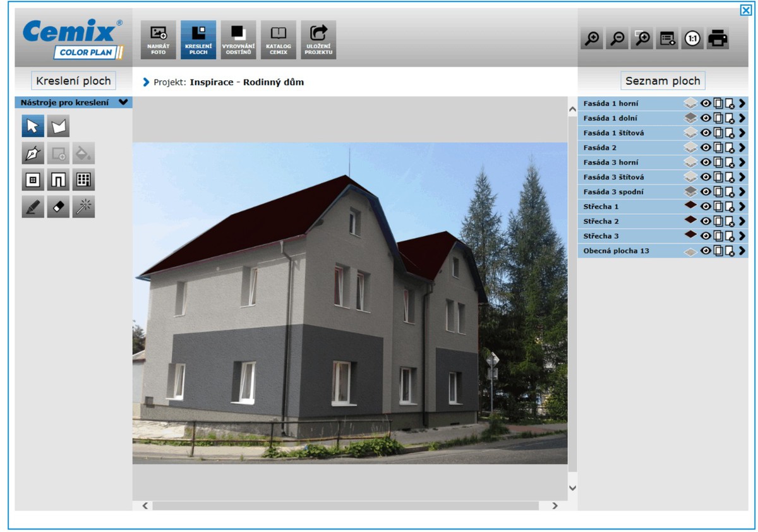The image size is (758, 532).
Task: Expand the Fasáda 1 dolní row arrow
Action: tap(742, 118)
